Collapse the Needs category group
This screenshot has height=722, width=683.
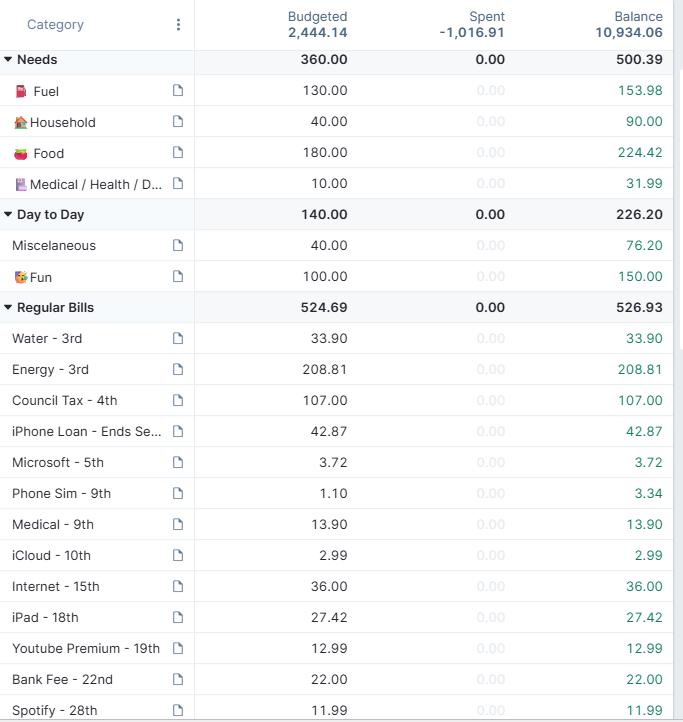coord(8,59)
